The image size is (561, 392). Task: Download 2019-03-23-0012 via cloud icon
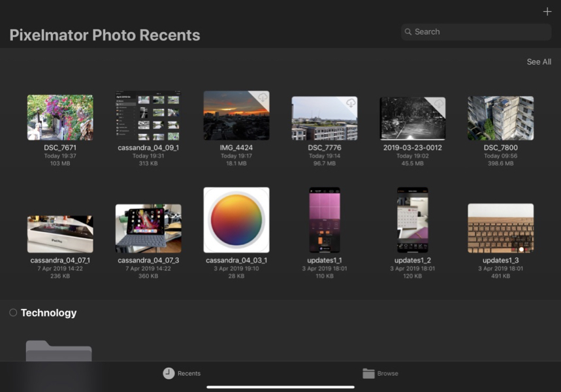(x=439, y=104)
